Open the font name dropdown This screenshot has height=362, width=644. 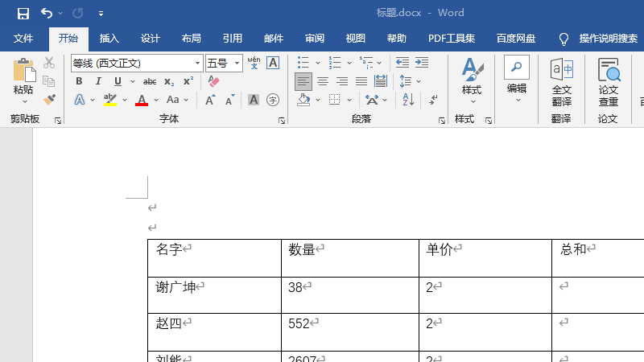pyautogui.click(x=197, y=63)
